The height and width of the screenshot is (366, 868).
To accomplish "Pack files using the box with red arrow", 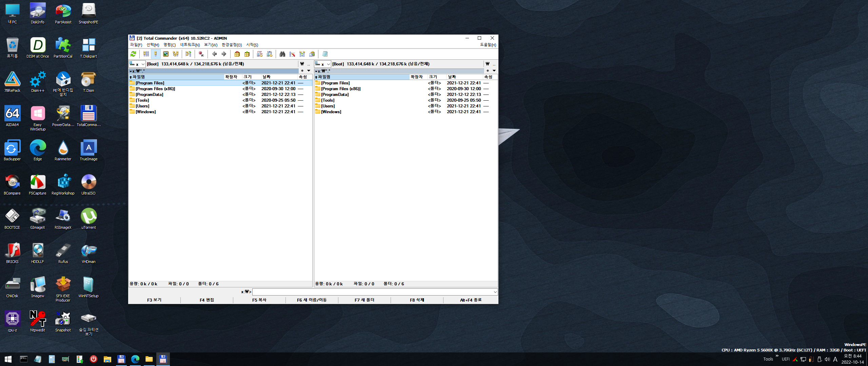I will pyautogui.click(x=237, y=54).
